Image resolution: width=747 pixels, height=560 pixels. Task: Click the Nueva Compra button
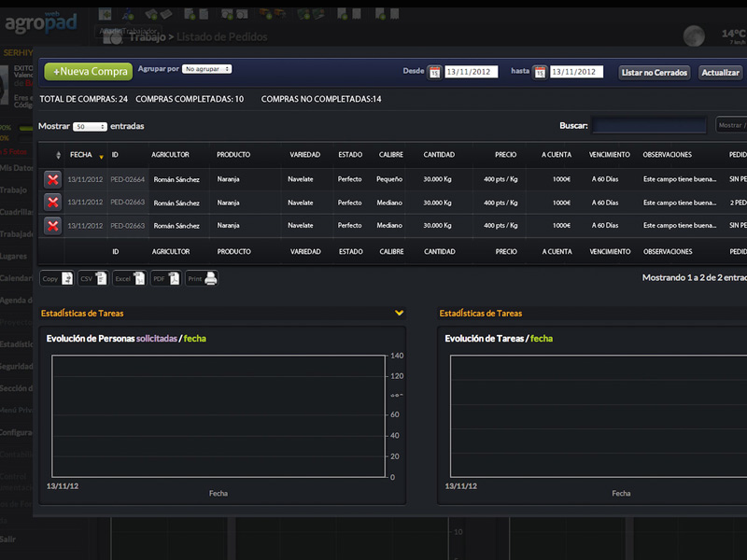click(x=88, y=71)
